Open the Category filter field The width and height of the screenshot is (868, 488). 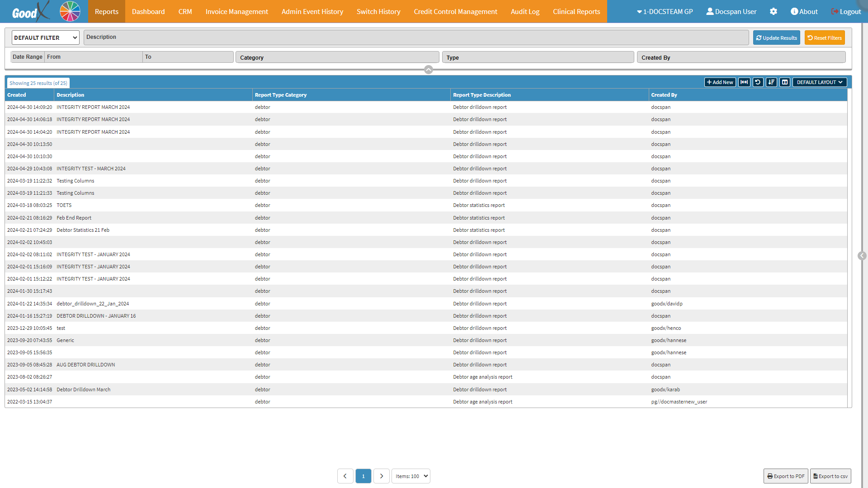[337, 57]
